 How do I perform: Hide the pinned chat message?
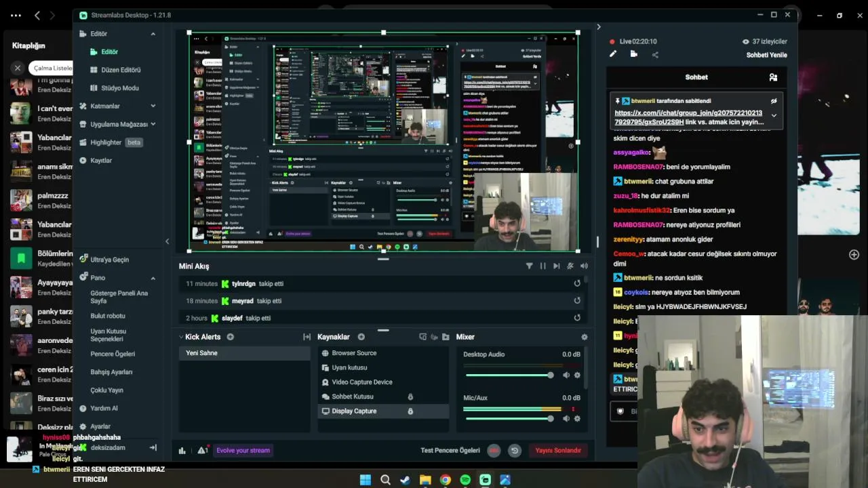pyautogui.click(x=774, y=101)
